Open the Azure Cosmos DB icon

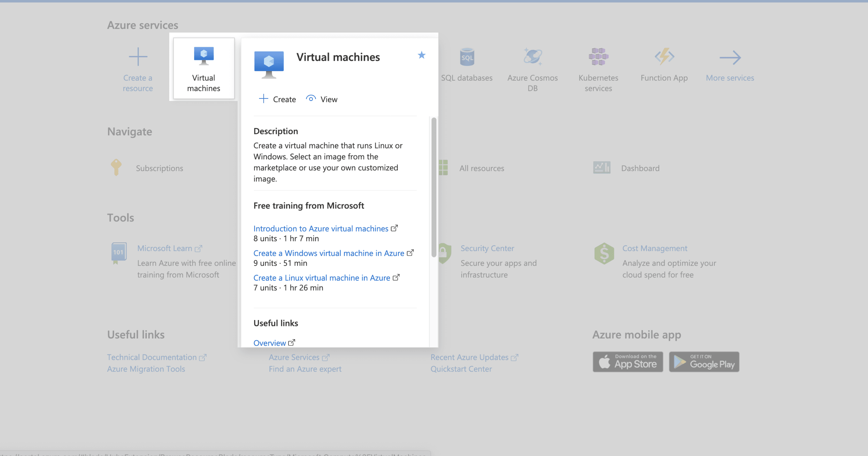click(532, 57)
